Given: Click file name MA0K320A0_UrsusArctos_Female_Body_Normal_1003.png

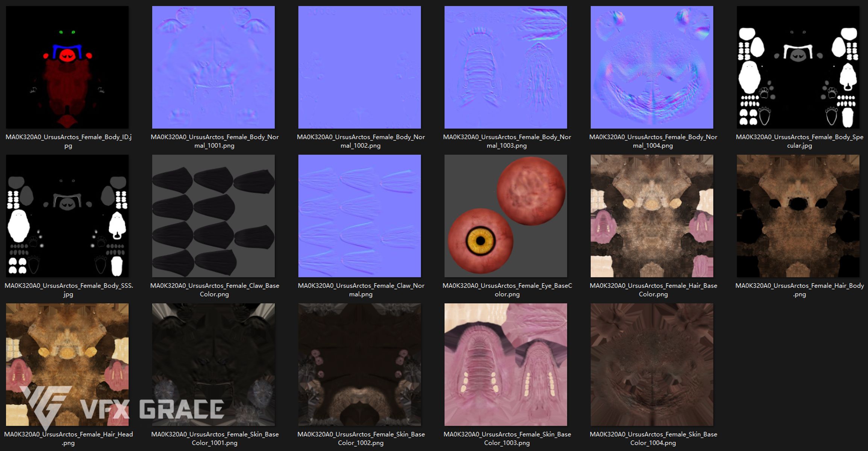Looking at the screenshot, I should [507, 141].
